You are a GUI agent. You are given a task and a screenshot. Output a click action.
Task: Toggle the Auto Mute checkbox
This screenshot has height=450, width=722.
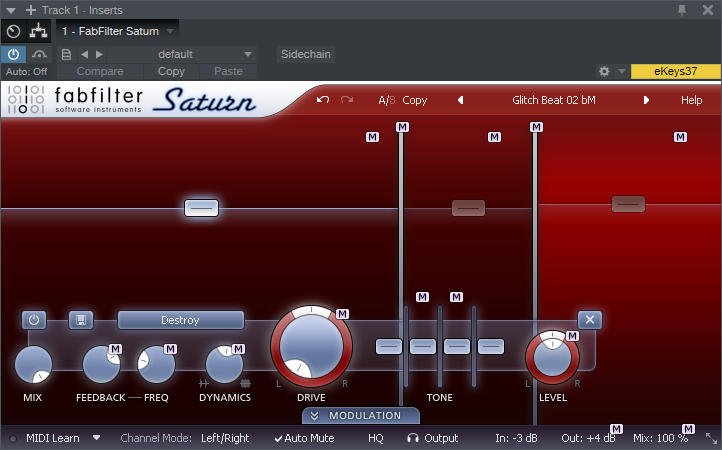304,438
